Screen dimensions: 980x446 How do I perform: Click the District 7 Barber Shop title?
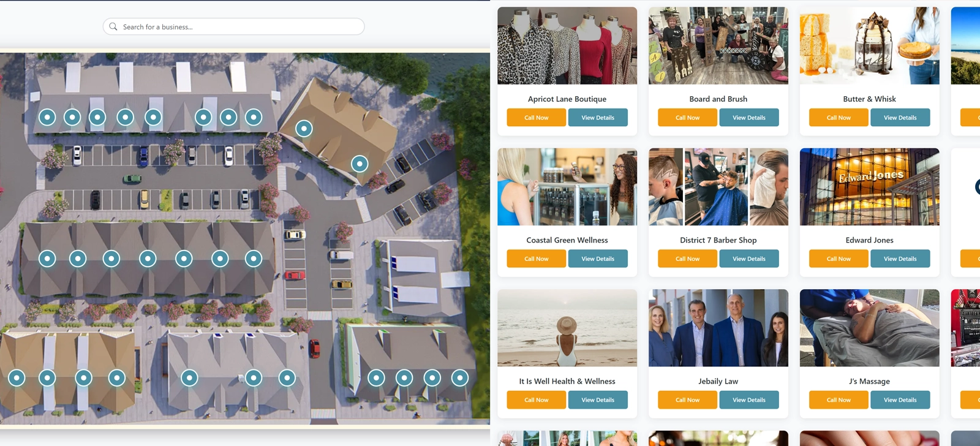pos(718,240)
